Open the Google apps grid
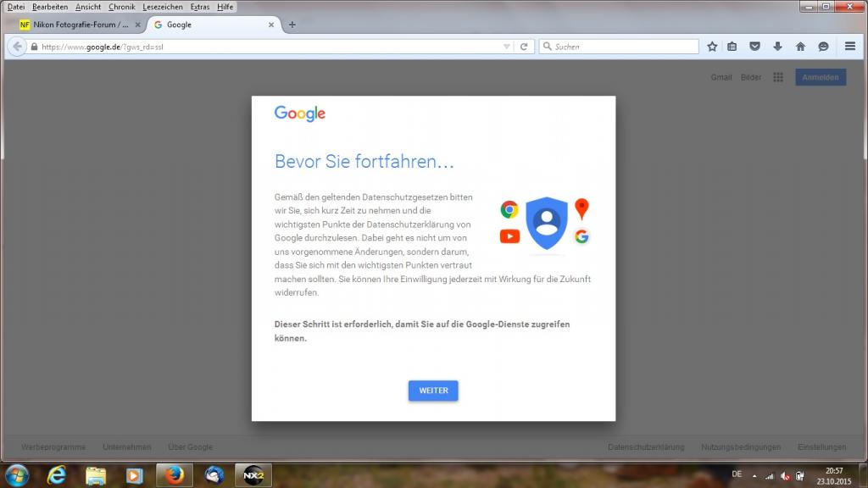The width and height of the screenshot is (868, 488). (778, 77)
